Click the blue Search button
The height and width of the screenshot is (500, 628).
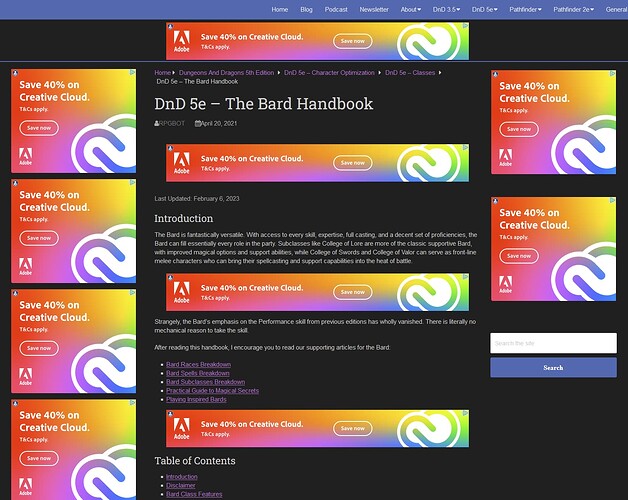coord(554,368)
